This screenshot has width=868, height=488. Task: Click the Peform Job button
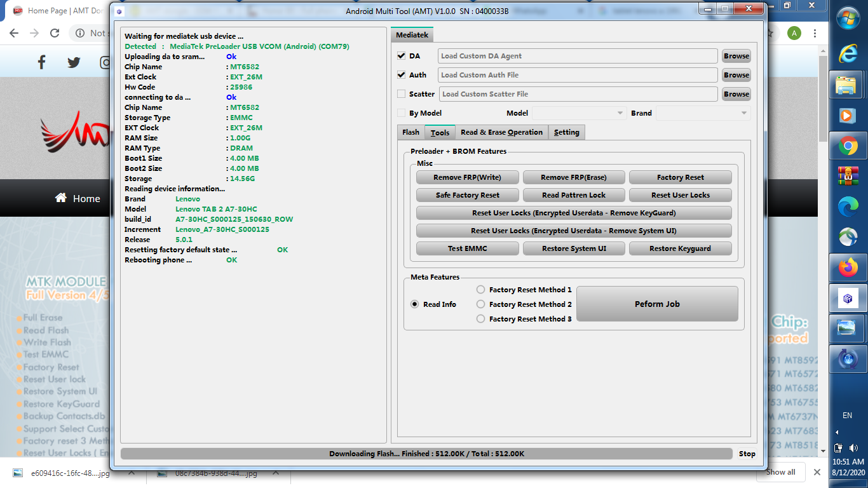click(x=657, y=304)
